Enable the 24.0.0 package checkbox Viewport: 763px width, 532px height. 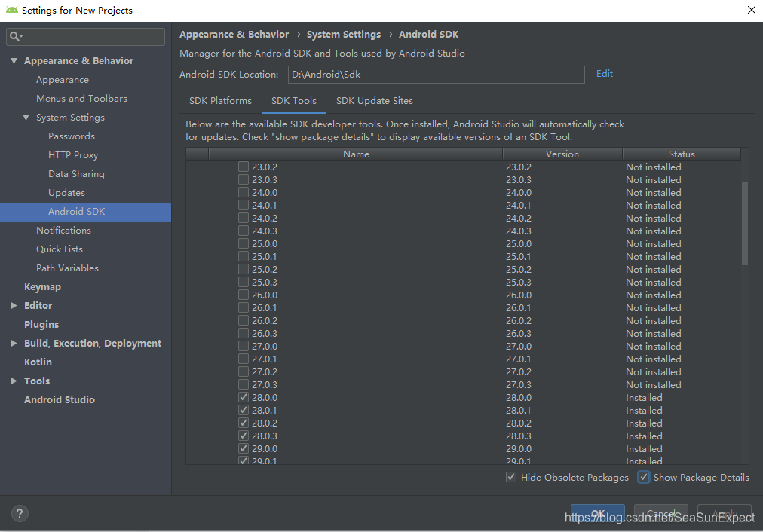point(244,193)
